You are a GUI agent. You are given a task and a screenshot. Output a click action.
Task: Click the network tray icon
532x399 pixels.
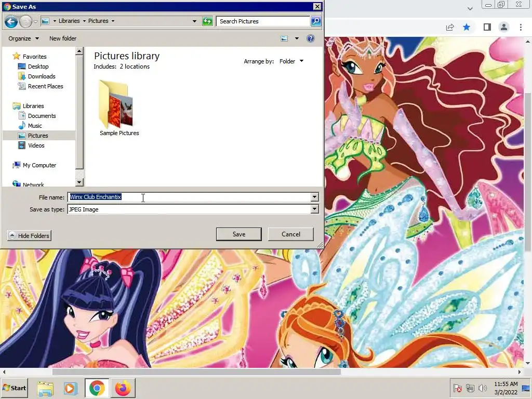[x=470, y=388]
